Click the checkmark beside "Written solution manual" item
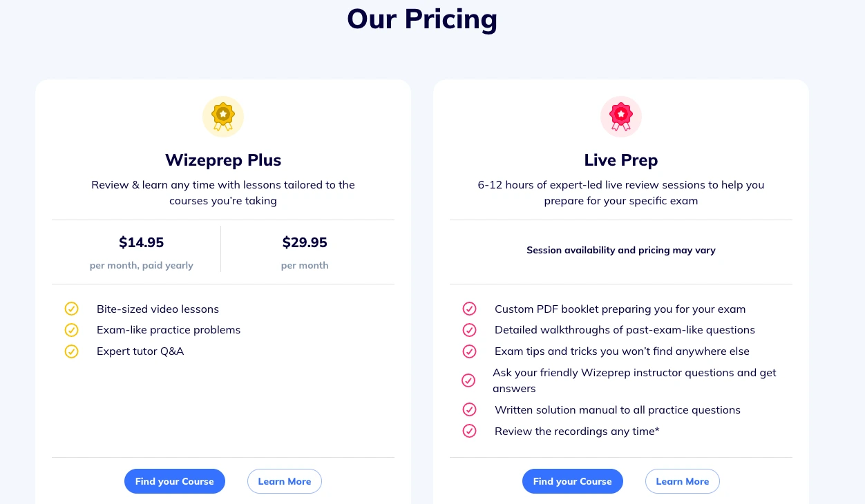This screenshot has width=865, height=504. click(469, 409)
